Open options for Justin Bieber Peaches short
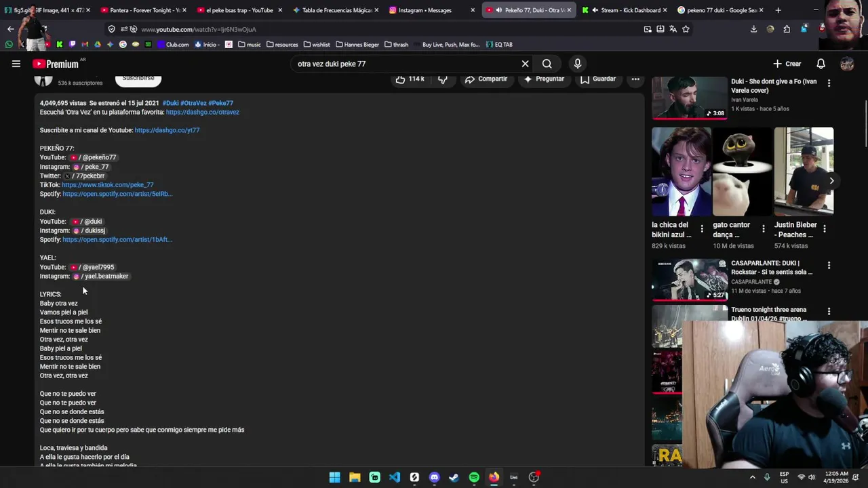868x488 pixels. (x=825, y=229)
